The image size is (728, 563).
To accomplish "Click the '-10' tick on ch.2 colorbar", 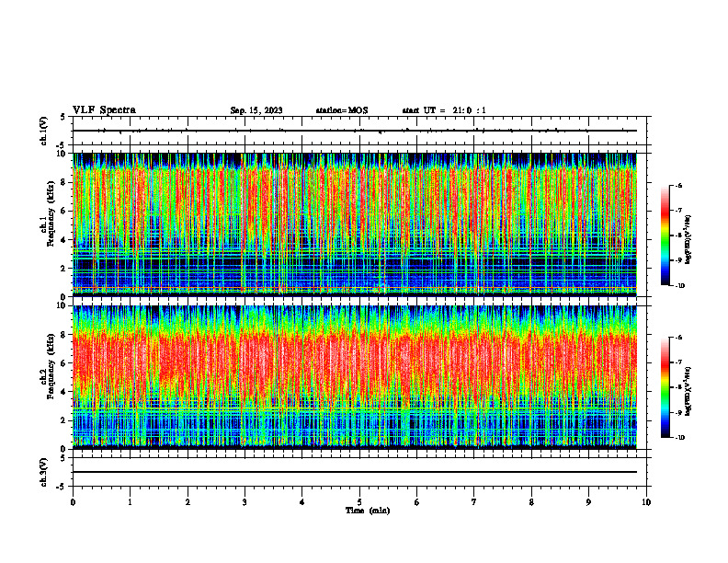I will tap(679, 438).
